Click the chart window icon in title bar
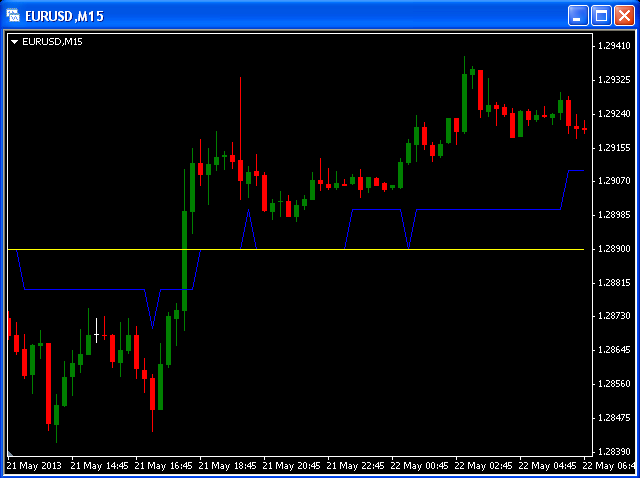Image resolution: width=640 pixels, height=480 pixels. coord(13,16)
